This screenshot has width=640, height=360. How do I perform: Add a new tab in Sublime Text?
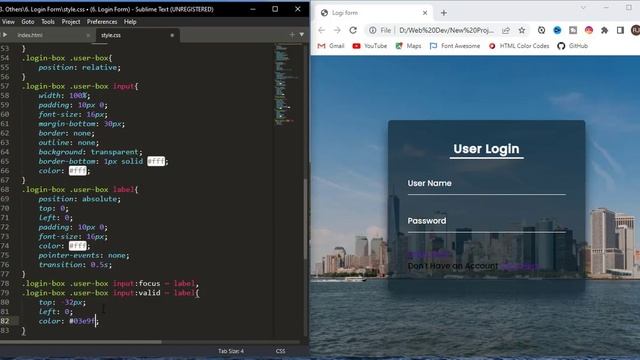[x=292, y=35]
